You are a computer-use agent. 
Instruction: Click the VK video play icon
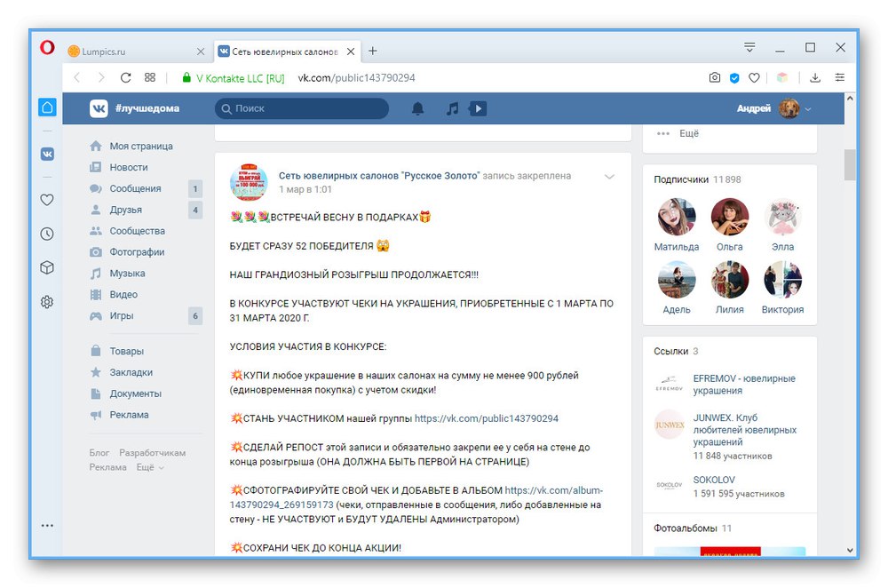(x=478, y=108)
